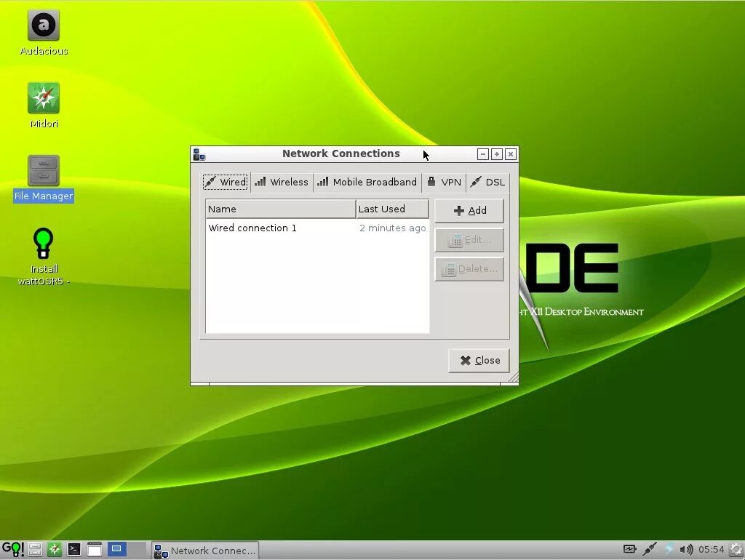Switch to the VPN tab
The width and height of the screenshot is (745, 560).
444,183
